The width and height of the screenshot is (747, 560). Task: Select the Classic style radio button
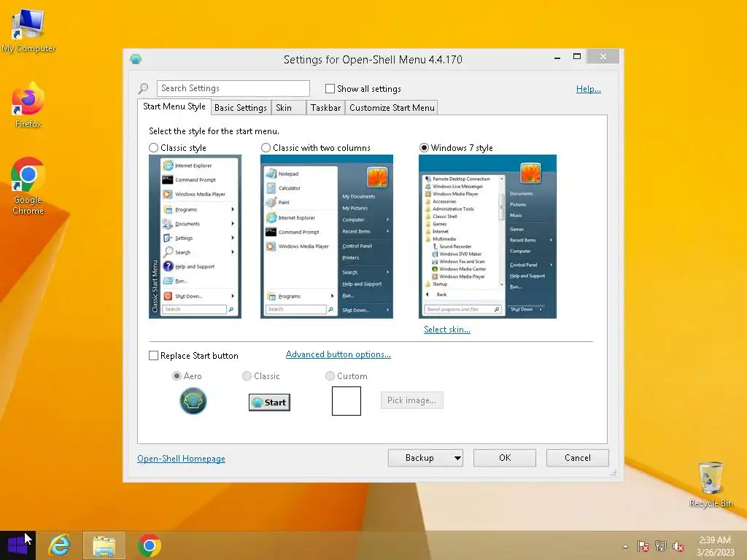coord(153,147)
